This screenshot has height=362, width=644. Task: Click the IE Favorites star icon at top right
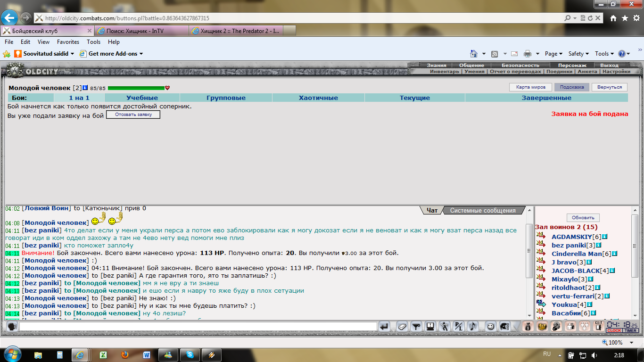click(625, 18)
